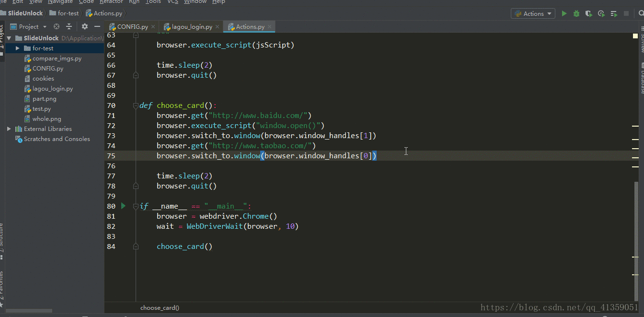The image size is (644, 317).
Task: Fold the choose_card function at line 70
Action: [136, 106]
